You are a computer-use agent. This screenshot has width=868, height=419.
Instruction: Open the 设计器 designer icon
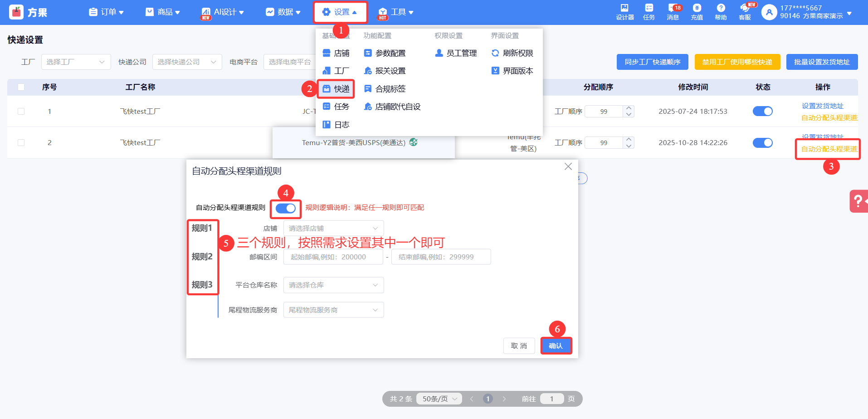[x=624, y=12]
